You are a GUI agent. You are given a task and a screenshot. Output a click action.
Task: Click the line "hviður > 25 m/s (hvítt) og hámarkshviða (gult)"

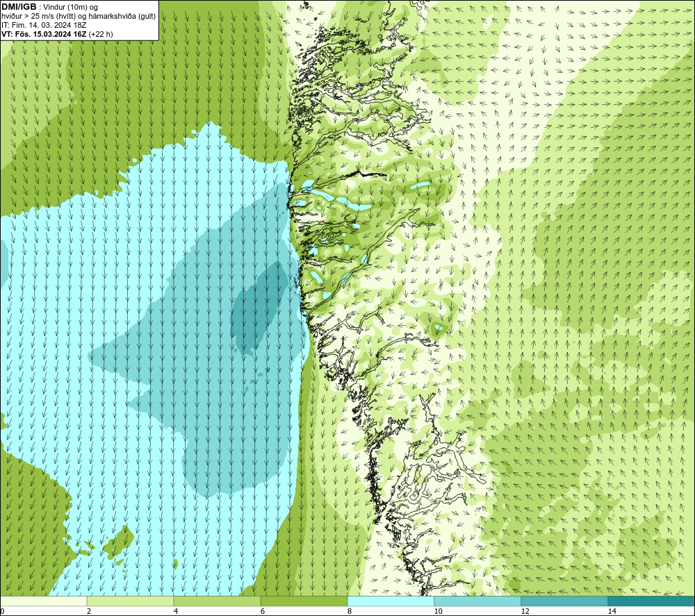79,17
